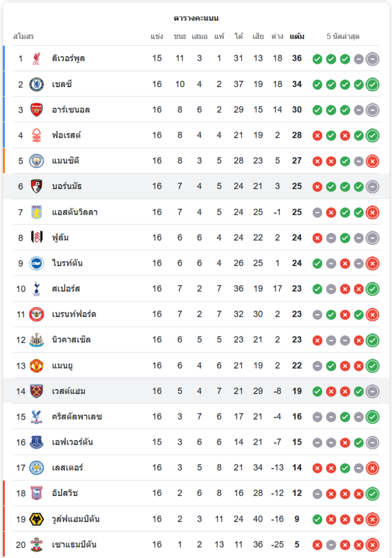Screen dimensions: 392x558
Task: Click Liverpool's most recent draw result circle
Action: click(372, 59)
